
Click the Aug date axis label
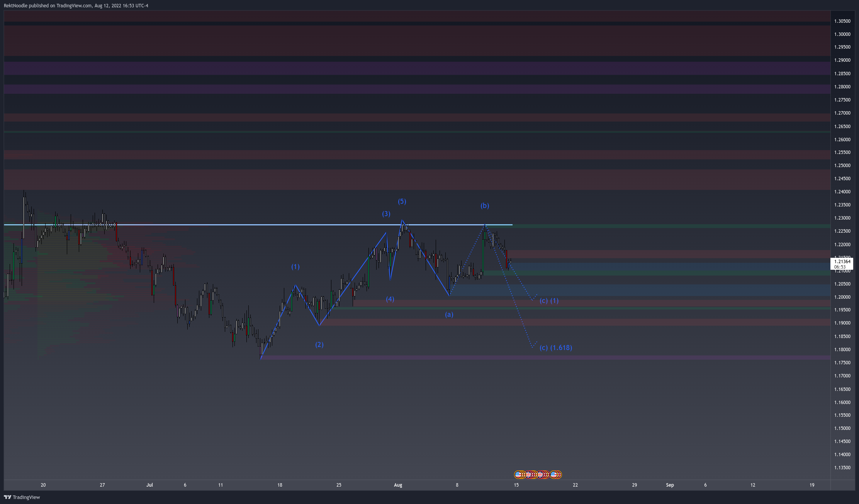[398, 485]
